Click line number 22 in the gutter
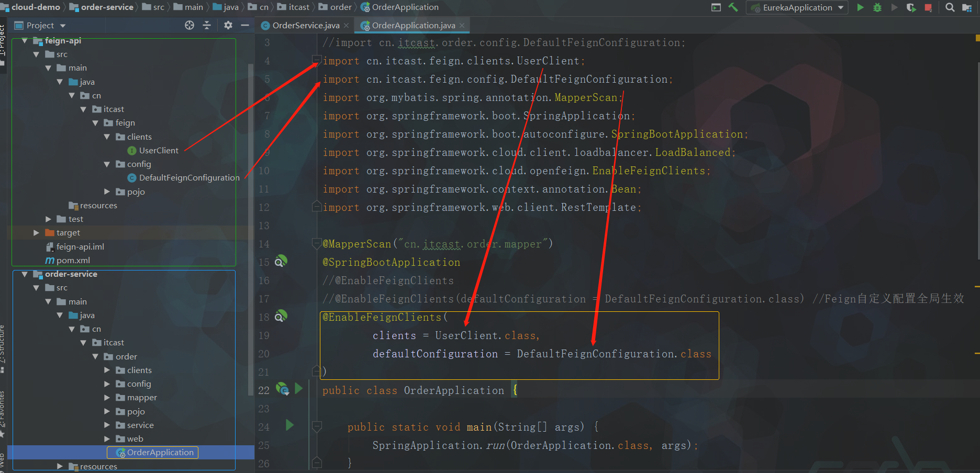The width and height of the screenshot is (980, 473). (x=264, y=390)
